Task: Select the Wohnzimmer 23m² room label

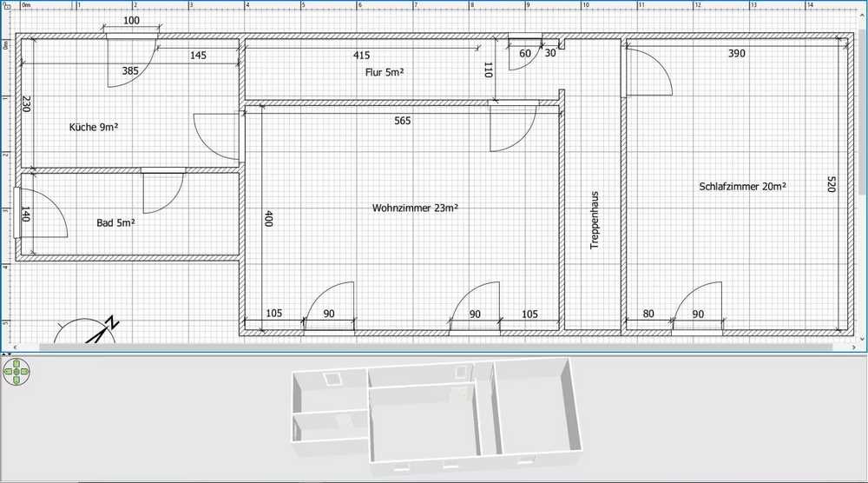Action: click(x=415, y=208)
